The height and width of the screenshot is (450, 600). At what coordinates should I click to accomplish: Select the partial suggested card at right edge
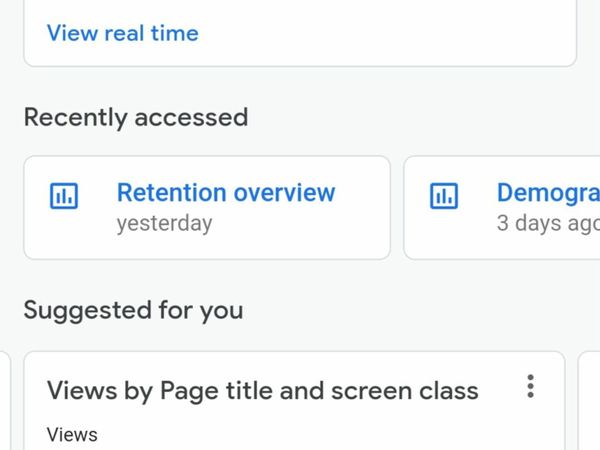(590, 400)
